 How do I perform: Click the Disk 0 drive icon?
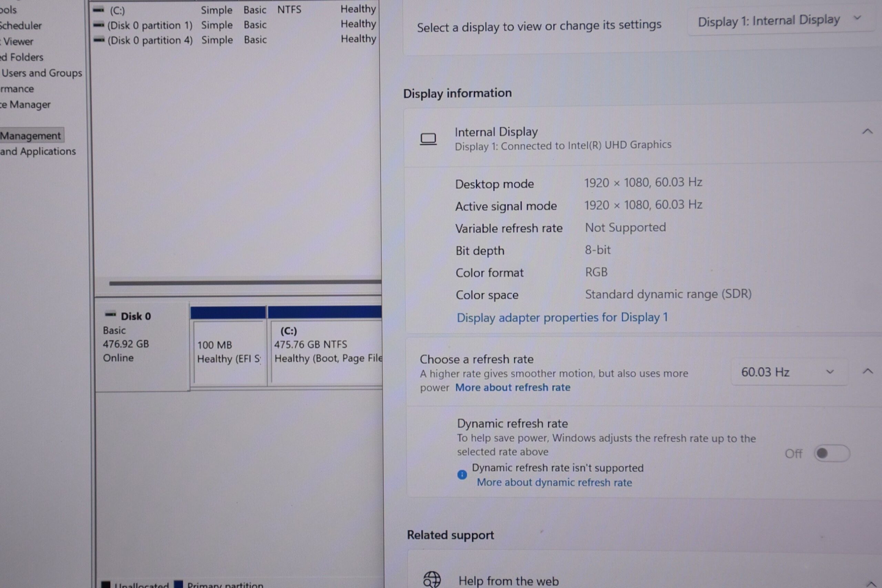click(x=111, y=314)
